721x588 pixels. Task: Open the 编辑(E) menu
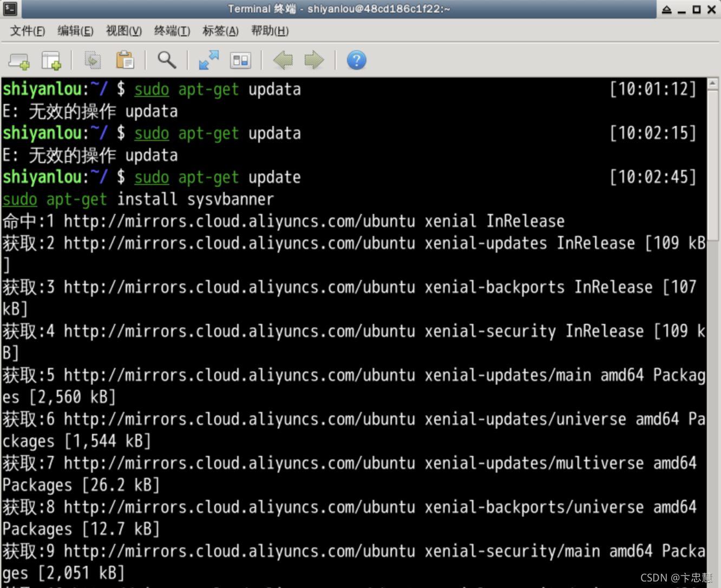click(76, 31)
